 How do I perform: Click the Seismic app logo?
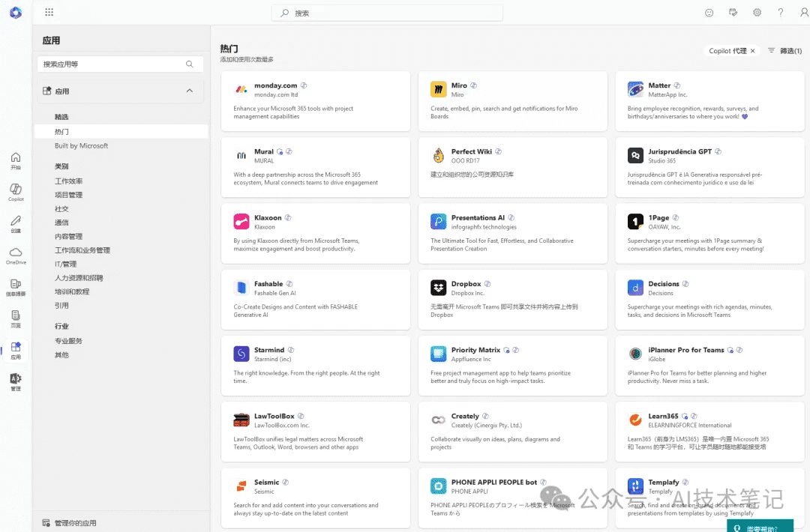click(x=241, y=486)
